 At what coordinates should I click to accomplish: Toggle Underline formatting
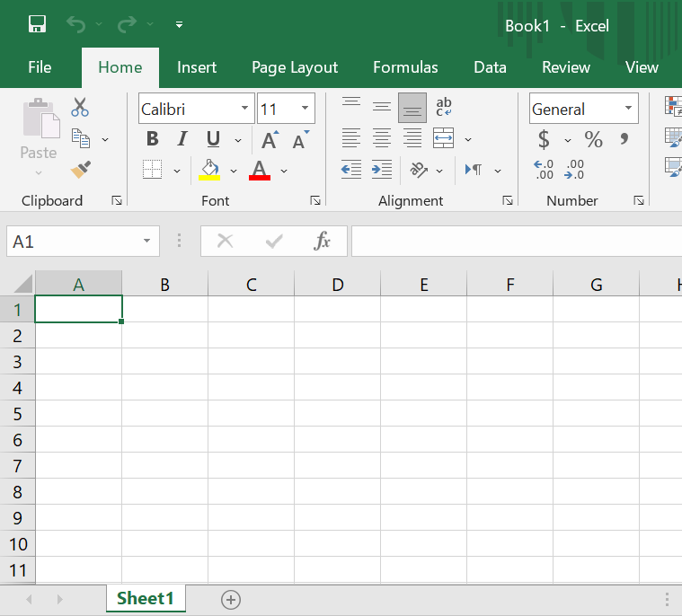coord(213,139)
